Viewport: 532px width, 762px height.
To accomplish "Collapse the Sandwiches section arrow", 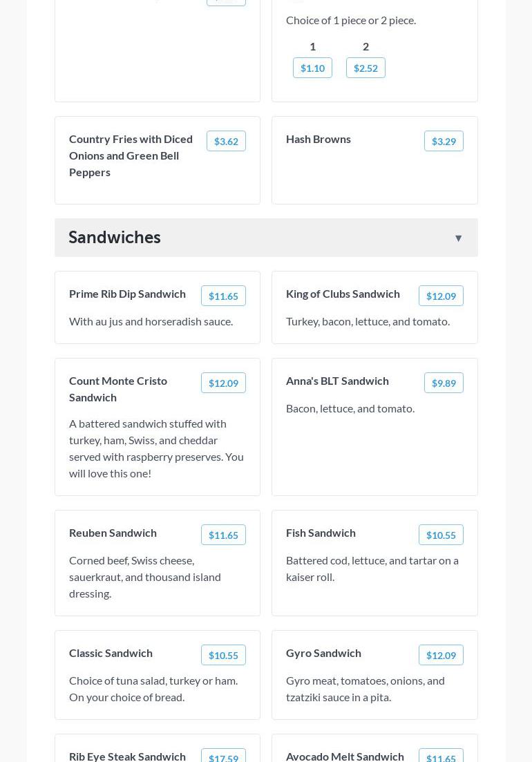I will click(x=458, y=238).
